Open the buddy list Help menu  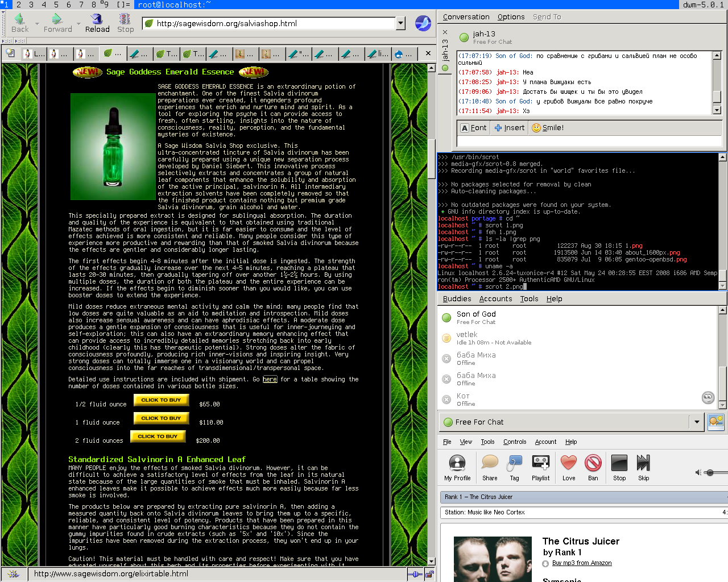click(x=554, y=299)
